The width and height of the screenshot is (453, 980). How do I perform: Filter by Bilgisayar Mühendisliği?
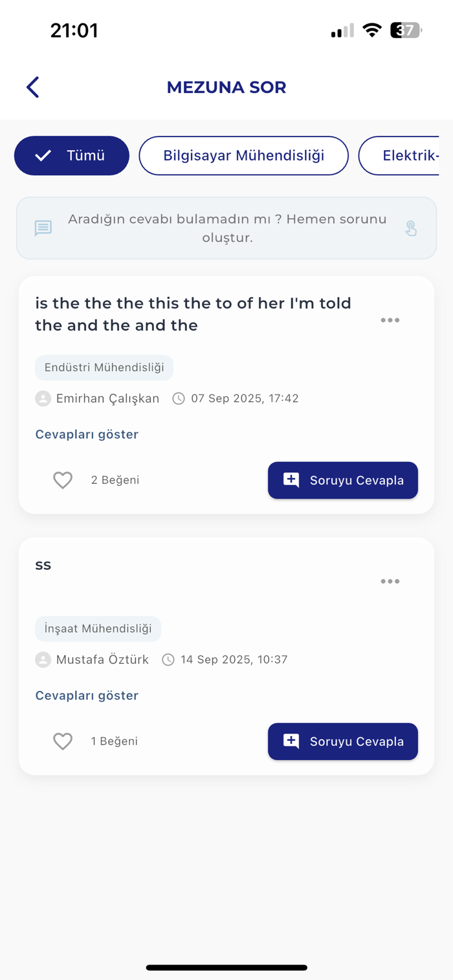[x=243, y=156]
